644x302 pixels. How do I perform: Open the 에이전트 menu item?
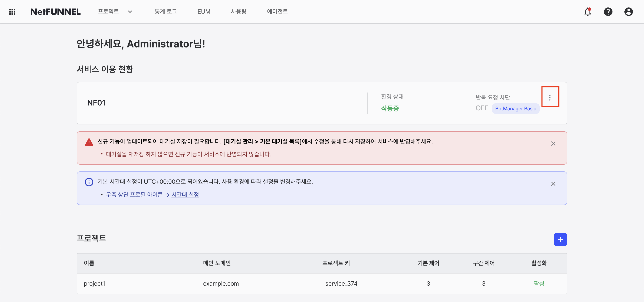click(x=277, y=11)
